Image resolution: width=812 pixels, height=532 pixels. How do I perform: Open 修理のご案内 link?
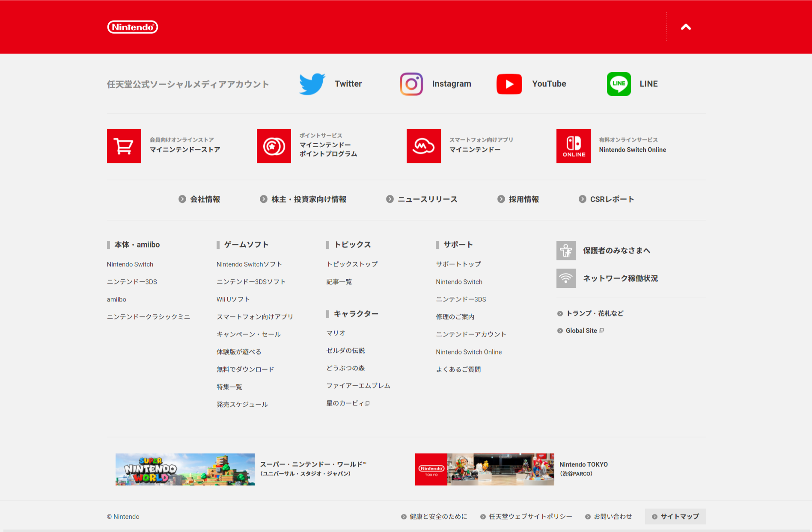(x=455, y=317)
